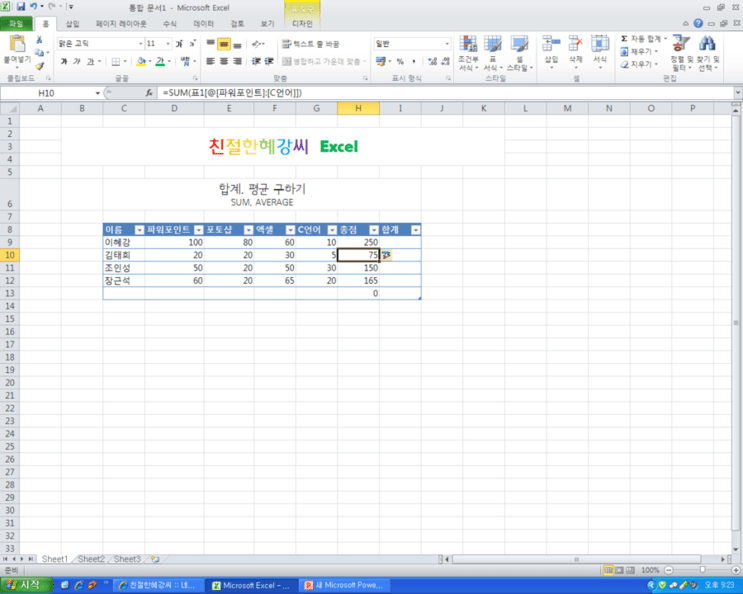Screen dimensions: 743x594
Task: Open the Sheet2 worksheet tab
Action: coord(91,559)
